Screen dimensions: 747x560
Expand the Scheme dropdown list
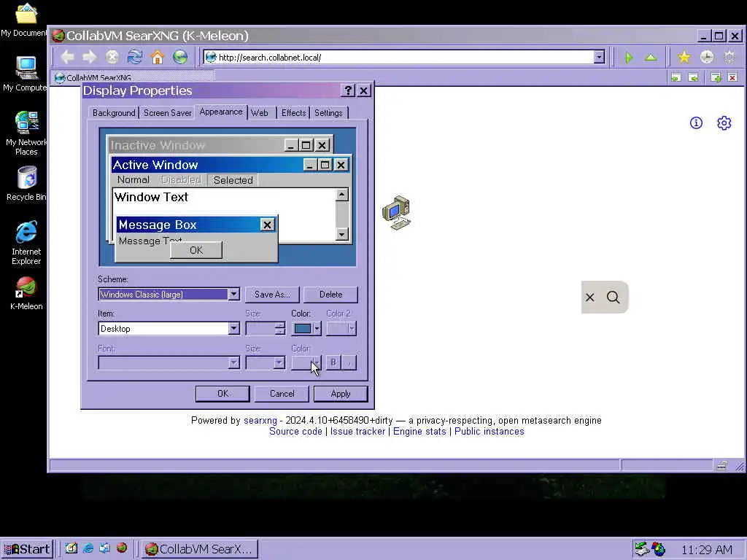click(x=233, y=295)
